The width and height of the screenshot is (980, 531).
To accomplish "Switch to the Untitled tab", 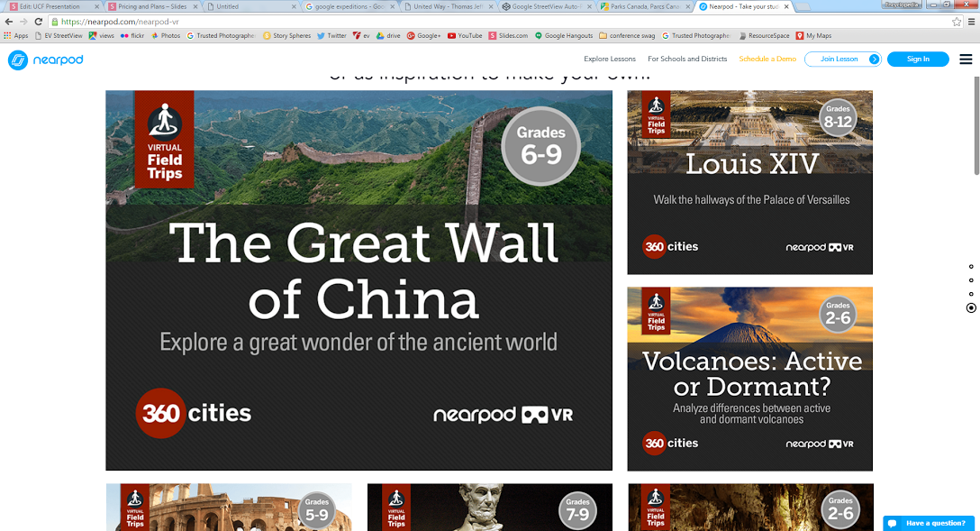I will pyautogui.click(x=250, y=7).
